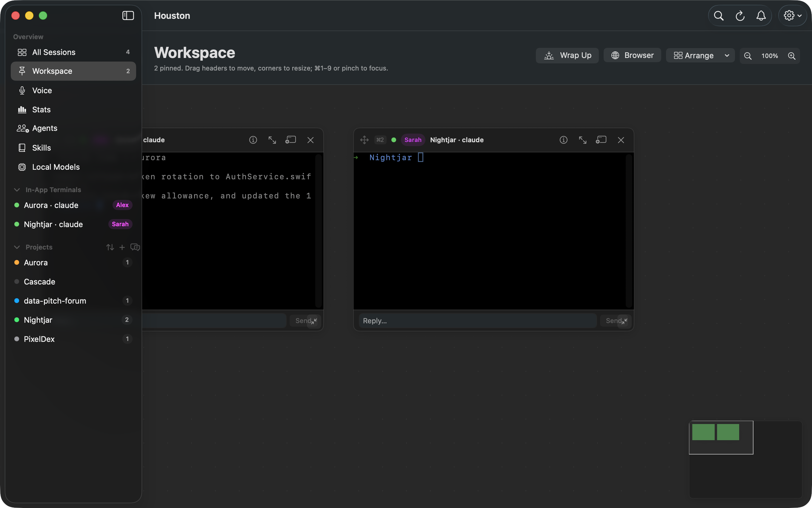Zoom in the workspace canvas

click(791, 56)
